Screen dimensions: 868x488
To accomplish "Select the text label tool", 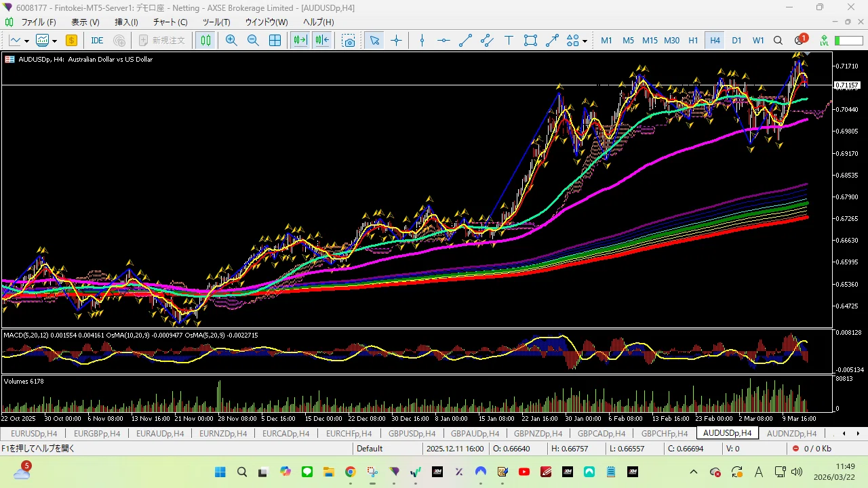I will pos(509,40).
